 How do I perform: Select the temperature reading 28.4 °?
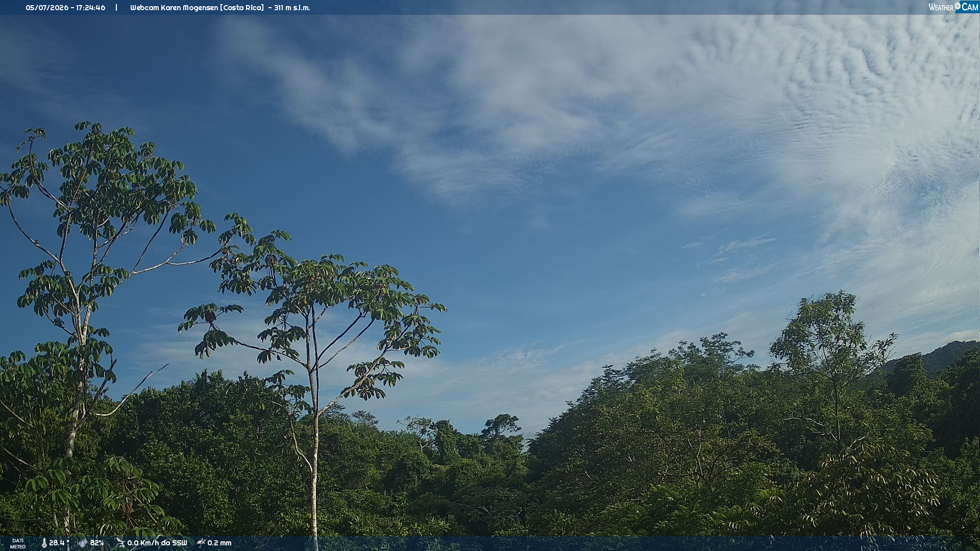[x=59, y=543]
